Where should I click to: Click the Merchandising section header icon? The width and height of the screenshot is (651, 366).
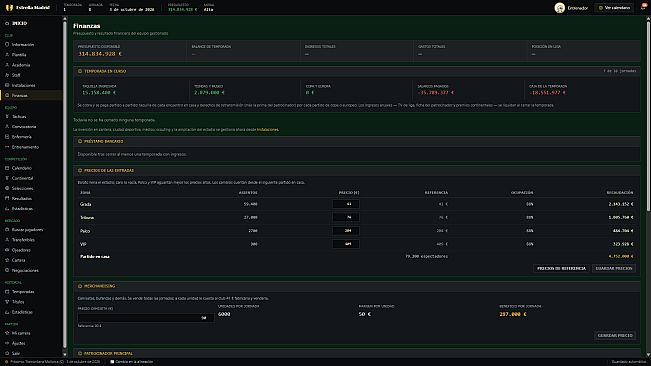click(80, 286)
